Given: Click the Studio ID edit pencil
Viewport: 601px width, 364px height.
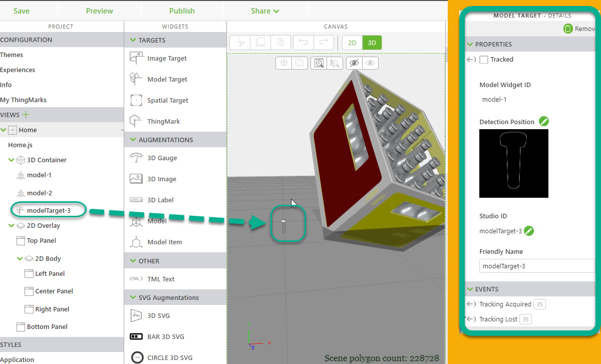Looking at the screenshot, I should coord(529,231).
